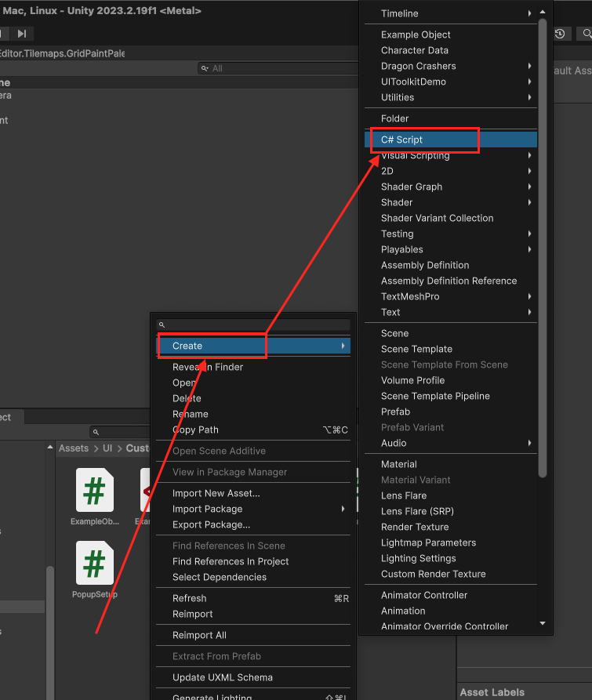Click Assets in the Project breadcrumb path
This screenshot has height=700, width=592.
[74, 448]
